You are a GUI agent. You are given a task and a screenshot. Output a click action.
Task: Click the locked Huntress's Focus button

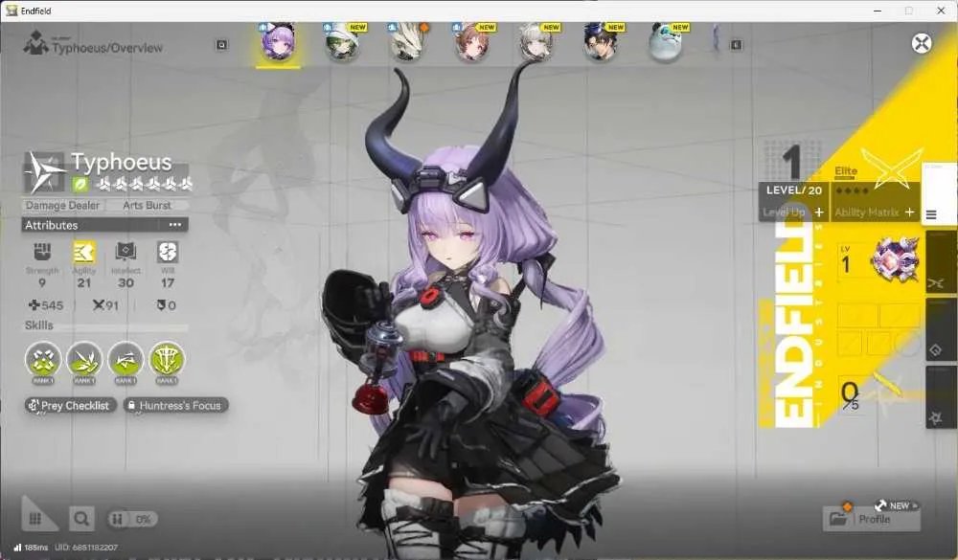click(x=176, y=406)
